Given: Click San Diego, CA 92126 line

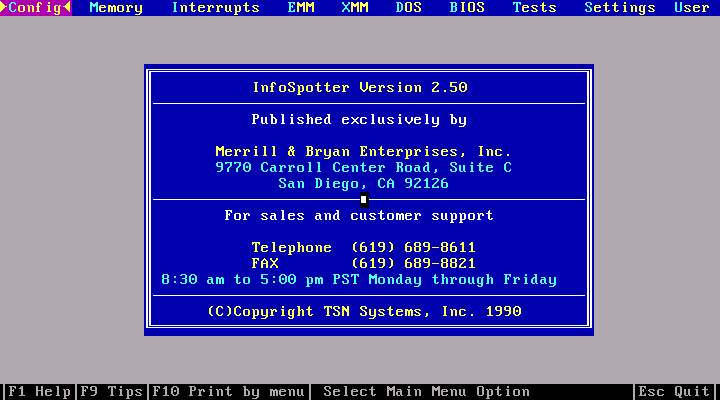Looking at the screenshot, I should pyautogui.click(x=363, y=184).
